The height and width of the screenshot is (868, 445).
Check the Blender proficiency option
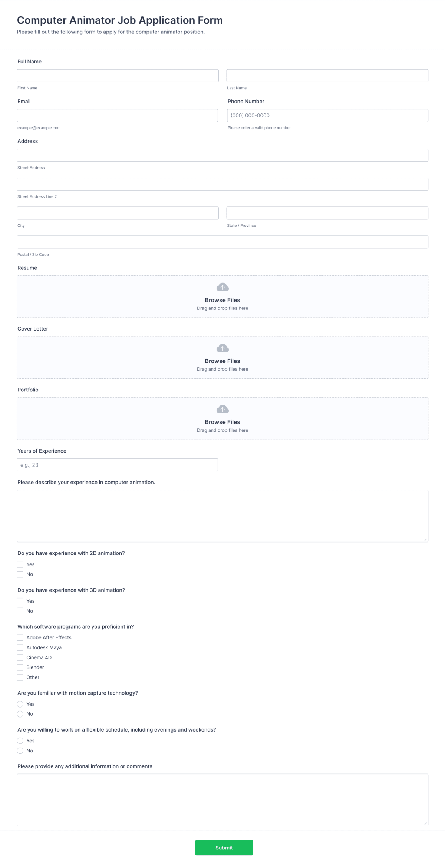tap(20, 667)
